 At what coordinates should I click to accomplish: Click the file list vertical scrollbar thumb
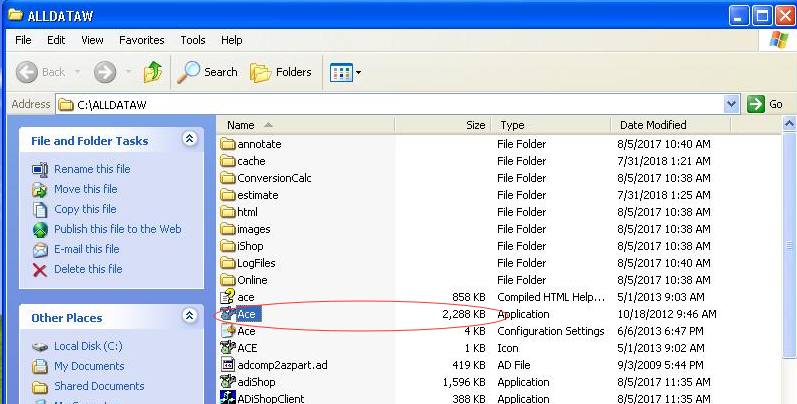(789, 245)
